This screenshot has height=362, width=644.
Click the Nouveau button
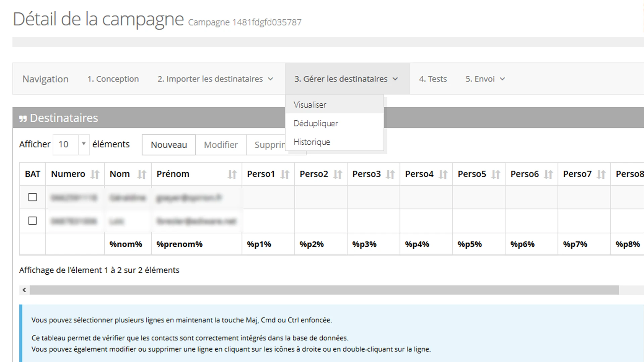coord(169,145)
